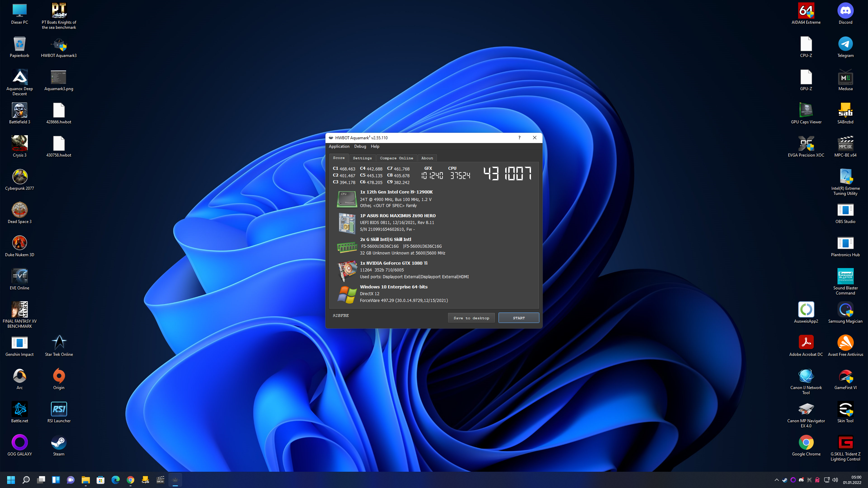
Task: Open Dieser PC
Action: pos(20,14)
